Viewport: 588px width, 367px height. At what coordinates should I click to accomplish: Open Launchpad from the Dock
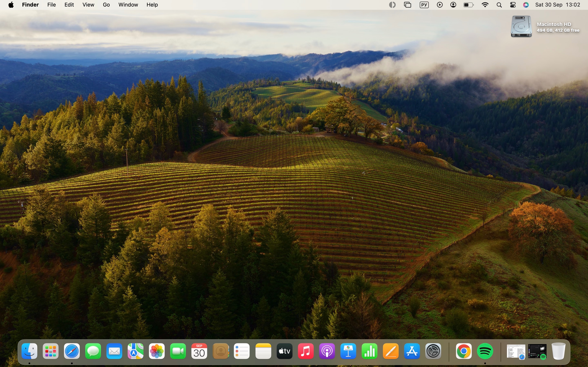coord(51,351)
